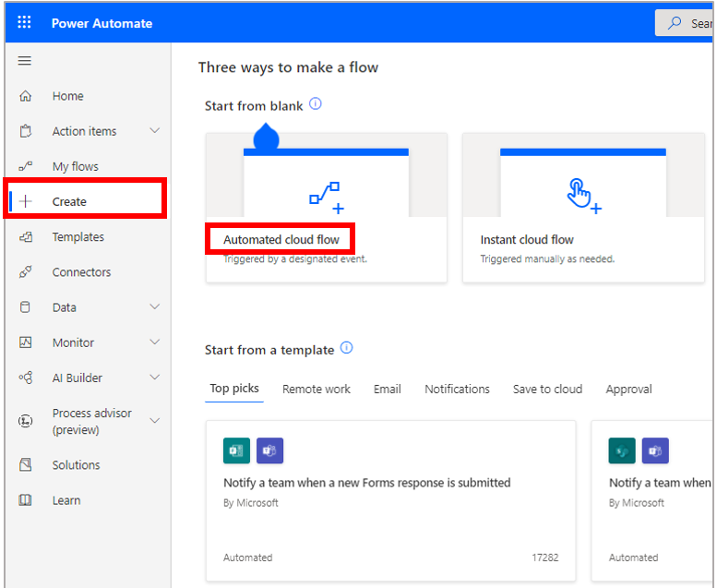Image resolution: width=717 pixels, height=588 pixels.
Task: Click the search magnifier icon
Action: (675, 23)
